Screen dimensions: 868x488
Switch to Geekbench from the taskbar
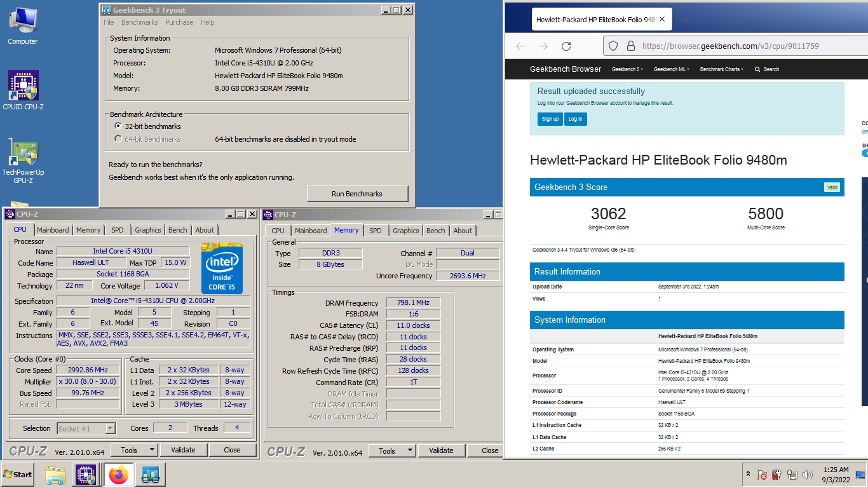[x=151, y=475]
